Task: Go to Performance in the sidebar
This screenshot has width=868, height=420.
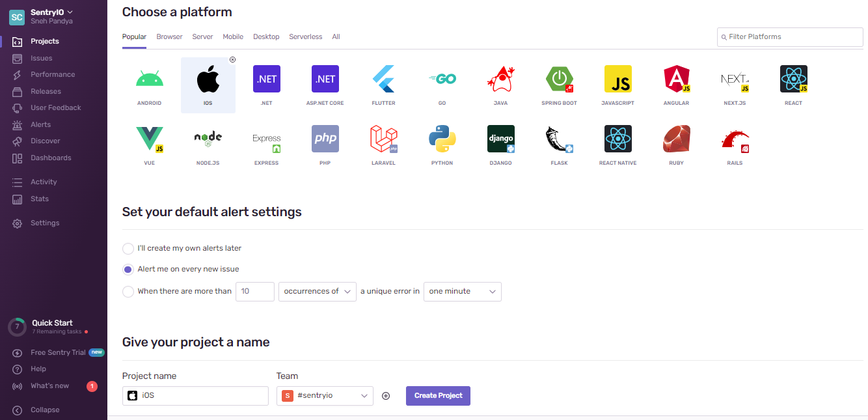Action: pos(53,74)
